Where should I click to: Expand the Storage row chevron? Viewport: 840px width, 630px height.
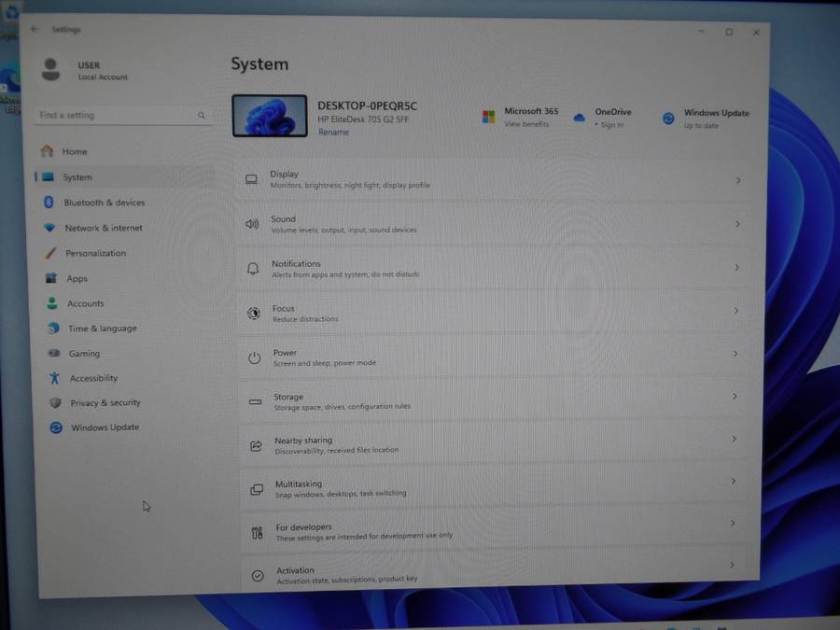click(x=735, y=397)
